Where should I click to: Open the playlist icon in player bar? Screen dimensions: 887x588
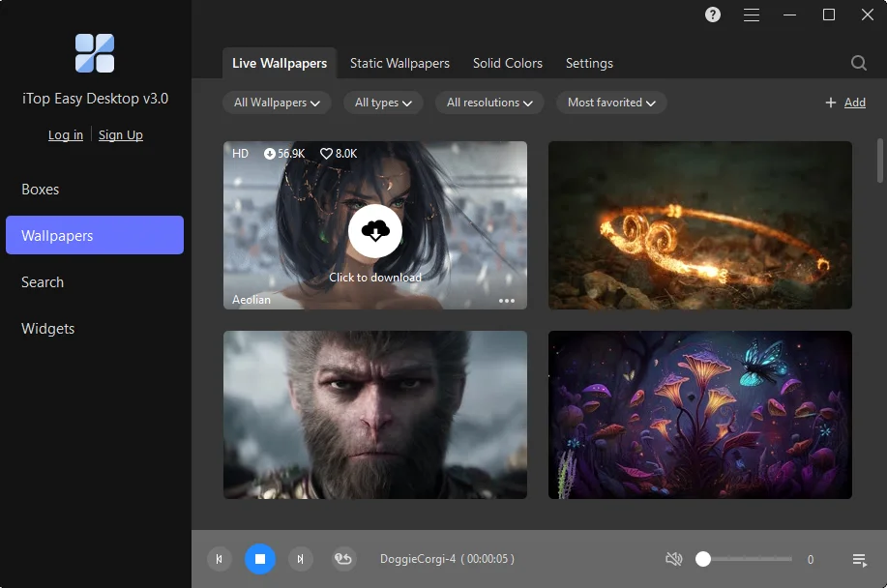tap(859, 560)
